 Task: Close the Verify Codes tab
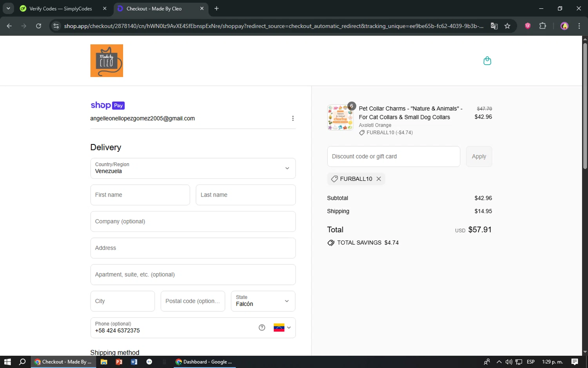pyautogui.click(x=105, y=9)
